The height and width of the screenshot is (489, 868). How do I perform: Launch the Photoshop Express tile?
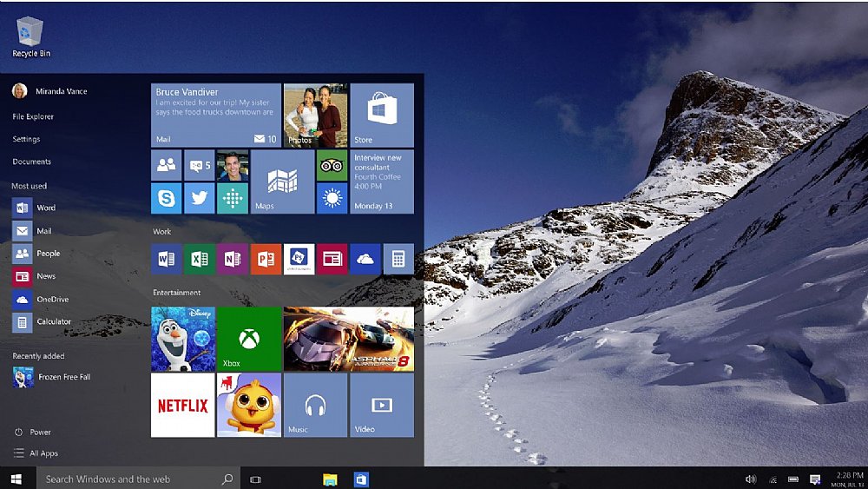(299, 259)
